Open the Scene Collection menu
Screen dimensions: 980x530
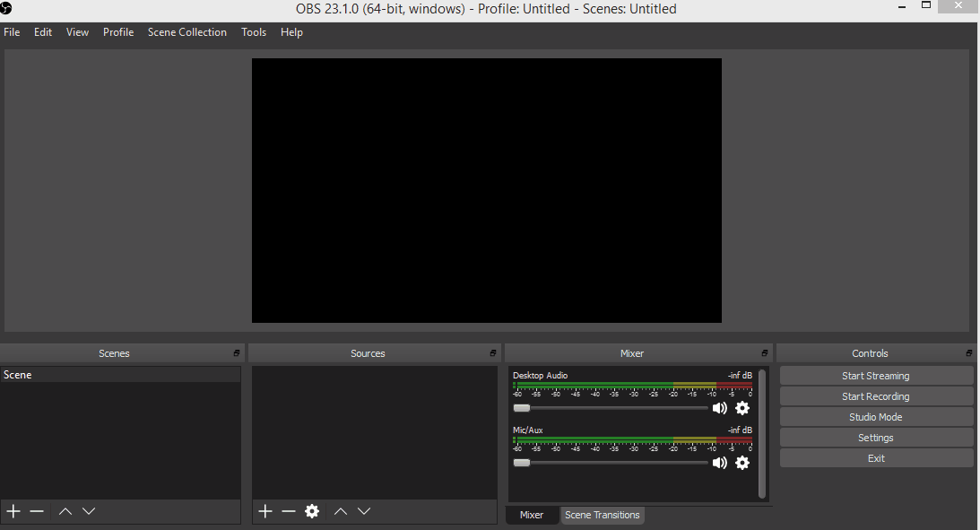click(x=186, y=32)
